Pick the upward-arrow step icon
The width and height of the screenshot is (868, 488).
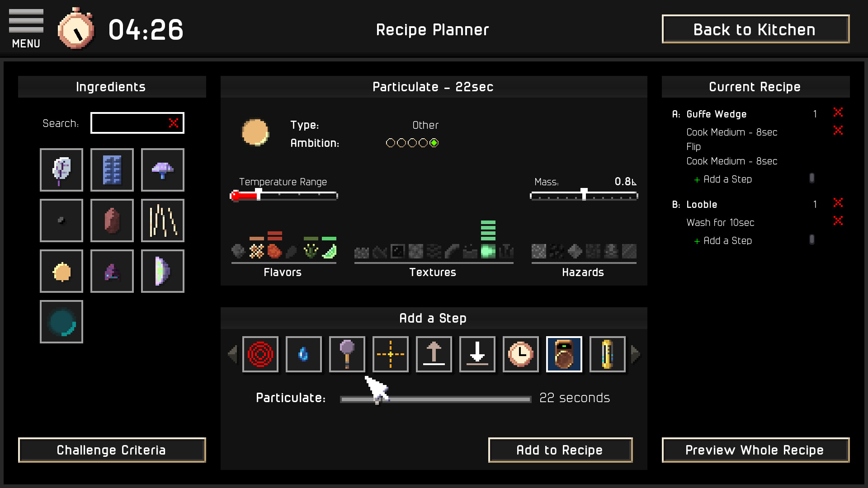pos(434,354)
